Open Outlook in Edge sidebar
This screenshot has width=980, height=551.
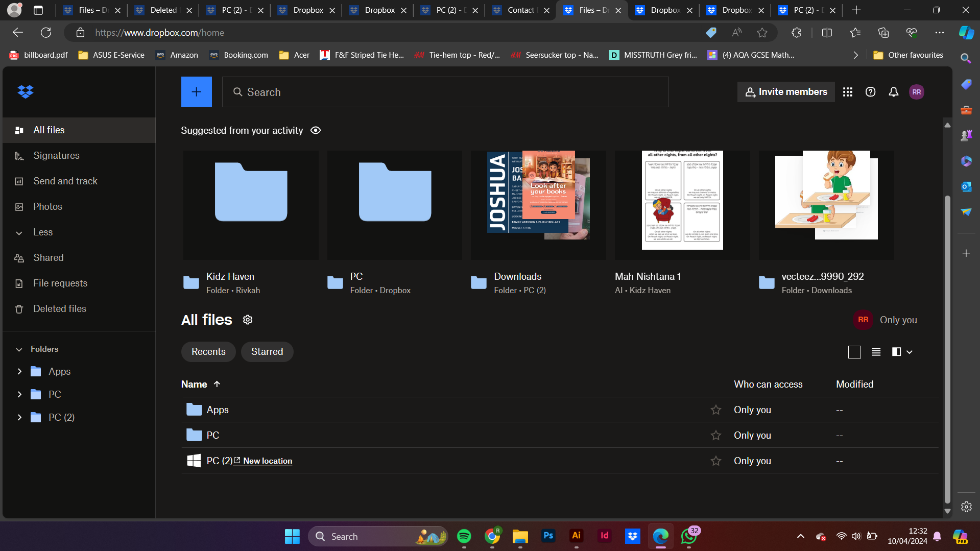click(966, 186)
